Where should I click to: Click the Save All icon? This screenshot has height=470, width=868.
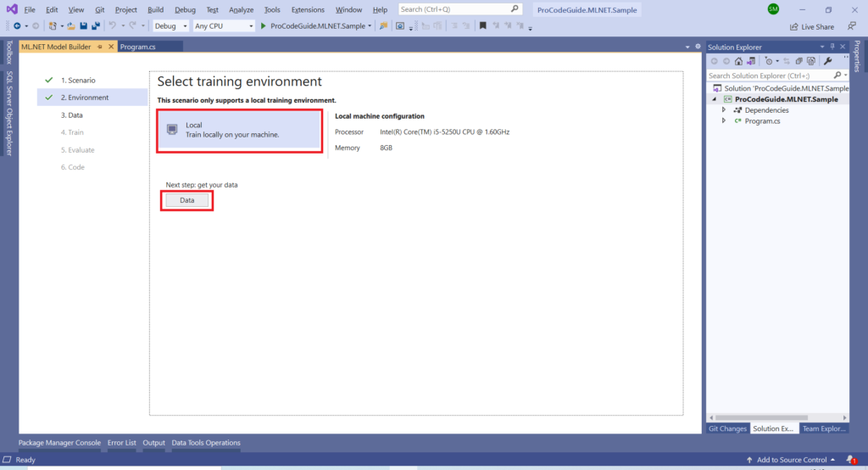point(96,26)
